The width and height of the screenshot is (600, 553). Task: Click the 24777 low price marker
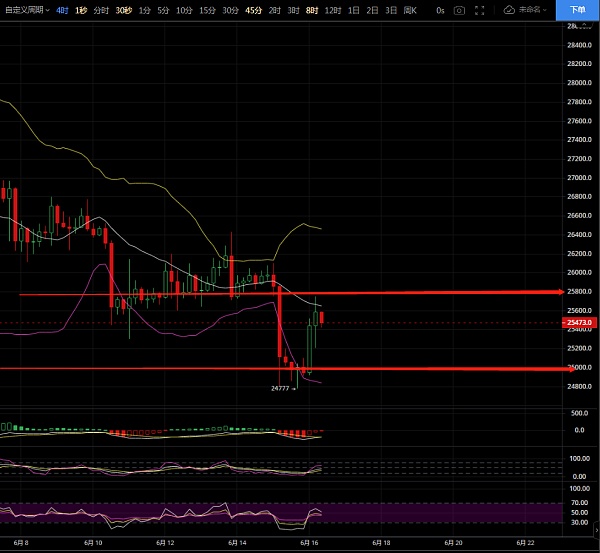[x=281, y=388]
